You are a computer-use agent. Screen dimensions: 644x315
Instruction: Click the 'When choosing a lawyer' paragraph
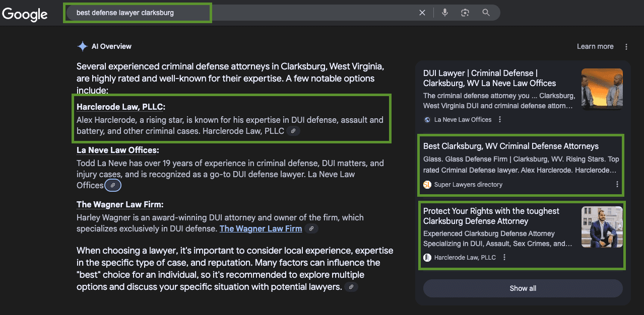pos(235,269)
